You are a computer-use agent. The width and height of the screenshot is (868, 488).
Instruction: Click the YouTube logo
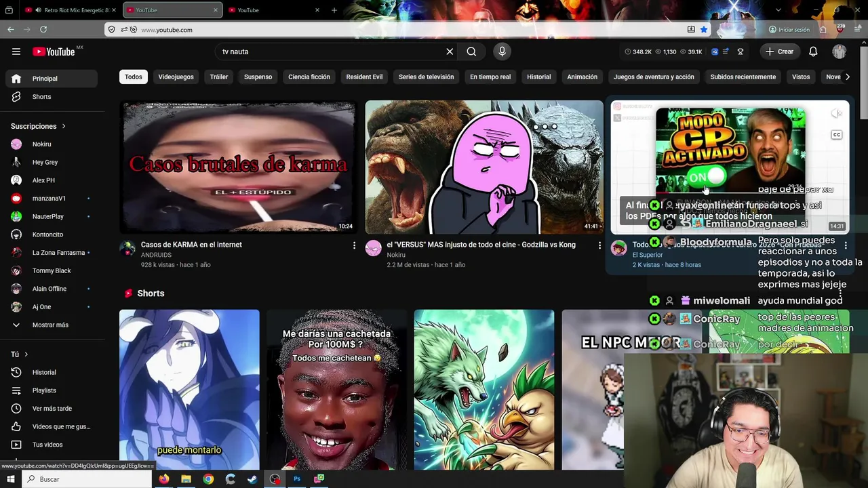click(x=54, y=52)
